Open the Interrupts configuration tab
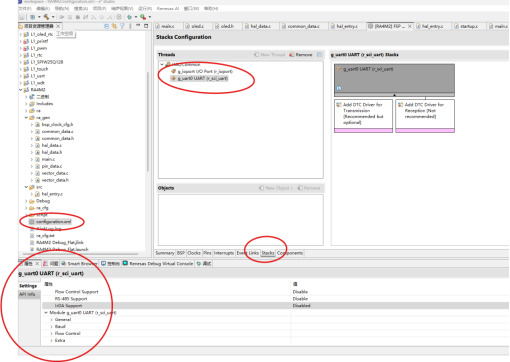The width and height of the screenshot is (510, 362). coord(224,253)
